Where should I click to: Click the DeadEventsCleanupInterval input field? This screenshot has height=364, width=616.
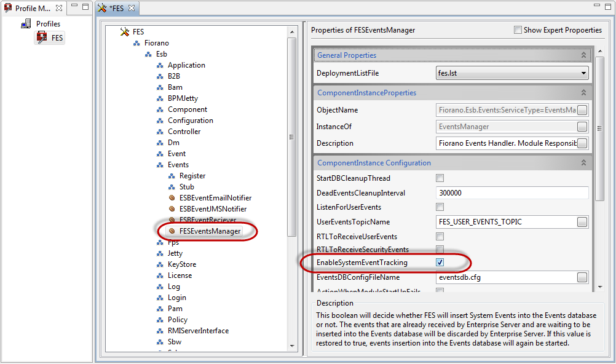coord(512,193)
